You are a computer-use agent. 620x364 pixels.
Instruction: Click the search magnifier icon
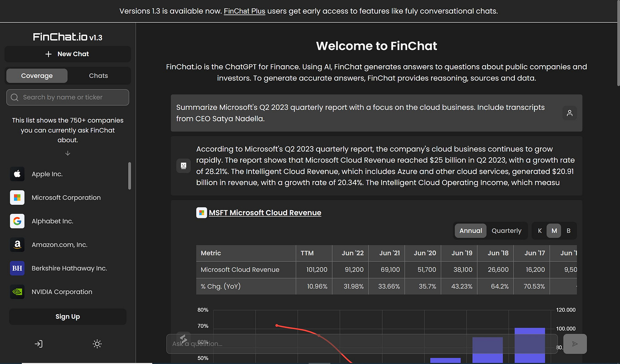pos(14,97)
